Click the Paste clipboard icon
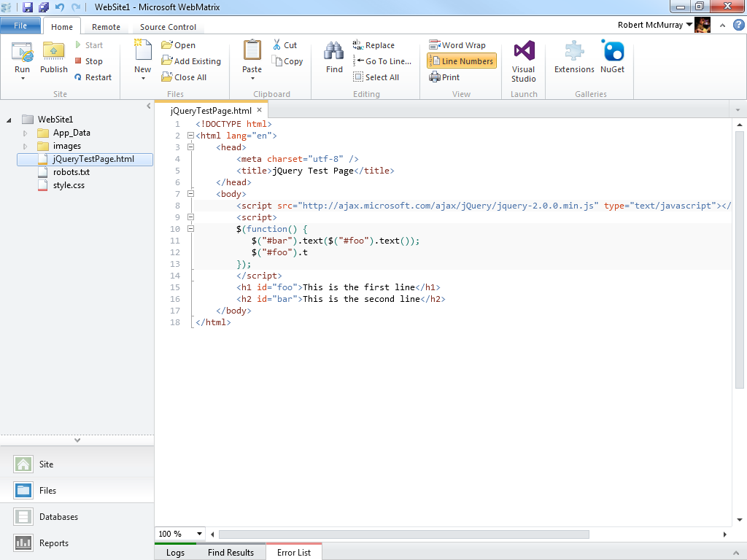The image size is (747, 560). pyautogui.click(x=252, y=51)
